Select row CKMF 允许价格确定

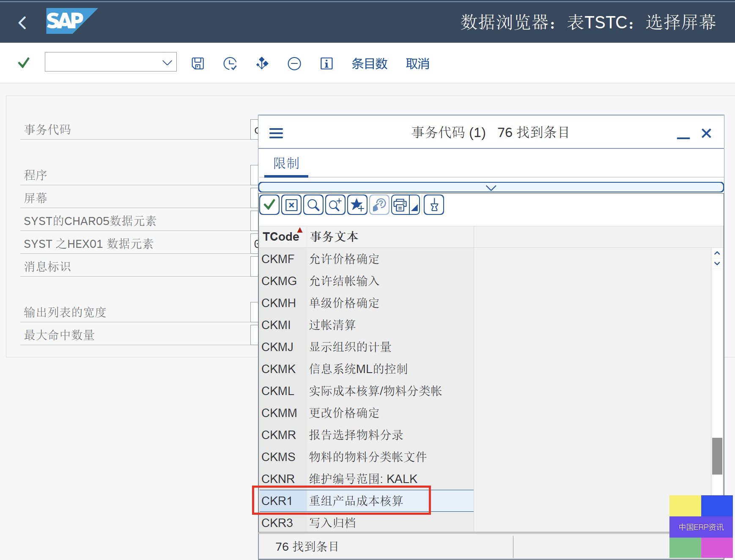(366, 259)
